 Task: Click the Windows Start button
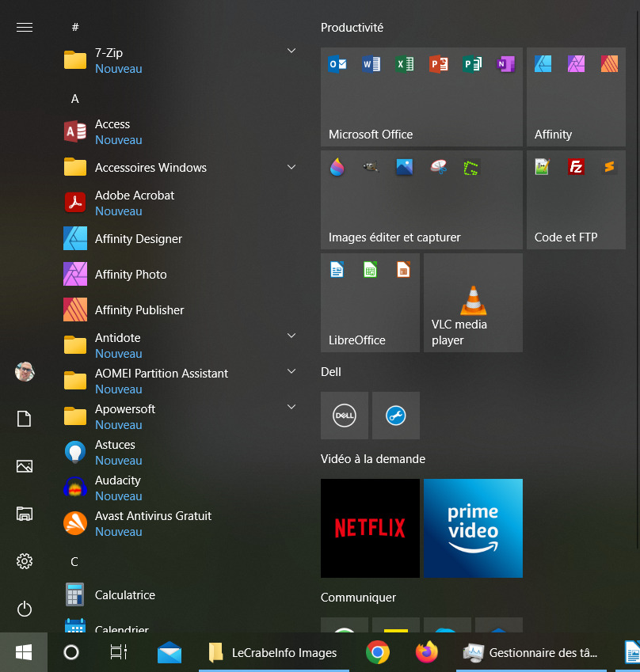[24, 652]
